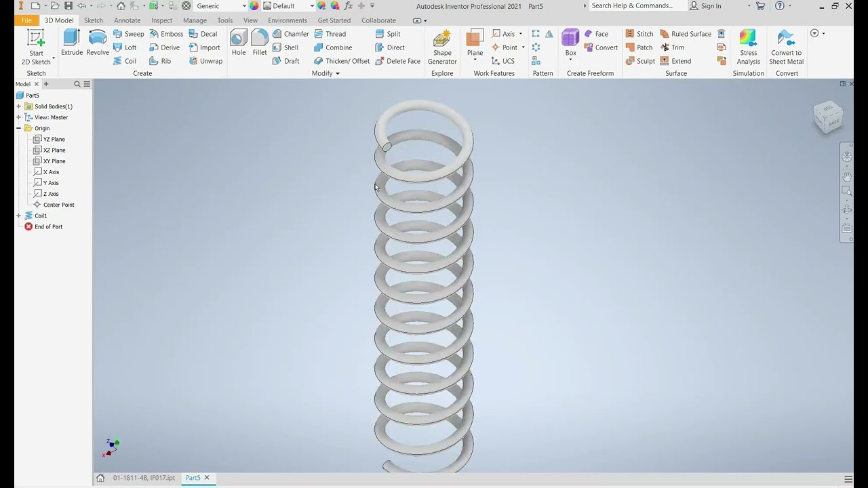Select Center Point in browser

(54, 205)
